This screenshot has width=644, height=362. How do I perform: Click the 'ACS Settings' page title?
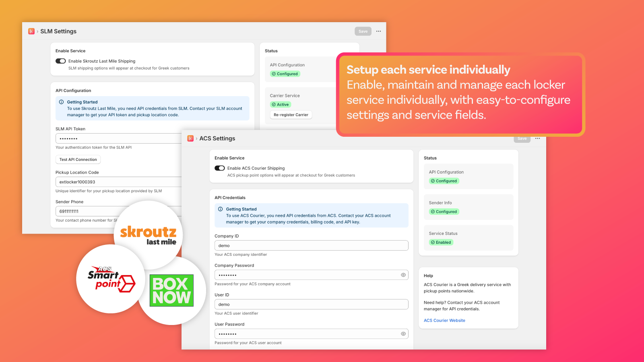(x=217, y=138)
